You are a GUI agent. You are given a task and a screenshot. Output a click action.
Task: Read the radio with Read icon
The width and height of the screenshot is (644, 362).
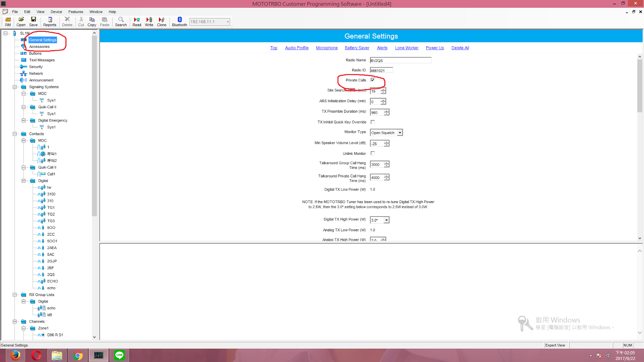click(137, 22)
